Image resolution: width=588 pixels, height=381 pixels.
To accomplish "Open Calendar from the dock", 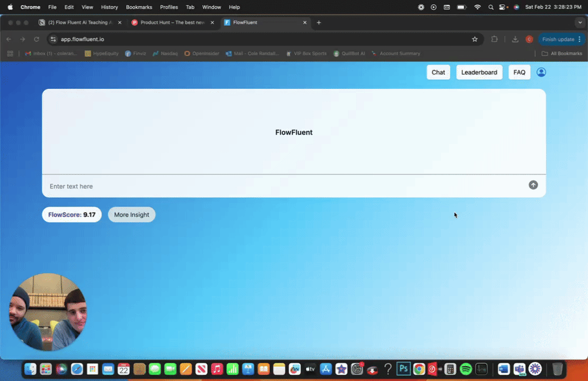I will point(123,370).
